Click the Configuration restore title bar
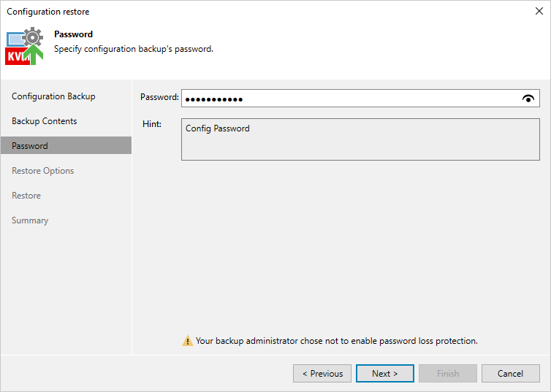Image resolution: width=551 pixels, height=392 pixels. [219, 12]
